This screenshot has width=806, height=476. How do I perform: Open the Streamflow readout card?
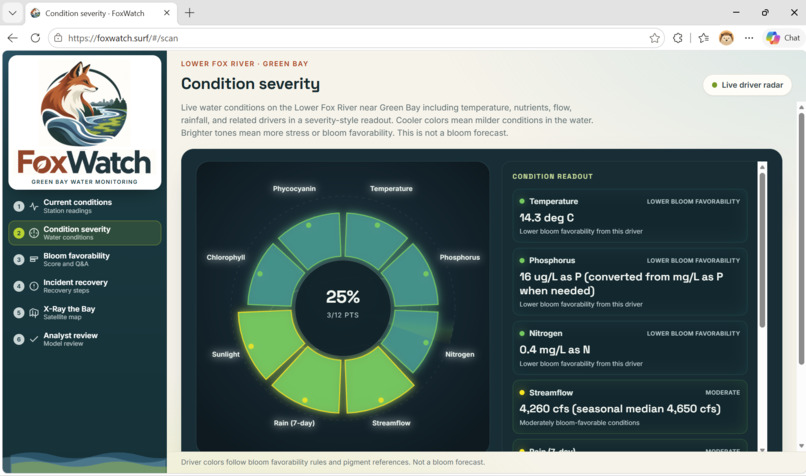pos(630,407)
